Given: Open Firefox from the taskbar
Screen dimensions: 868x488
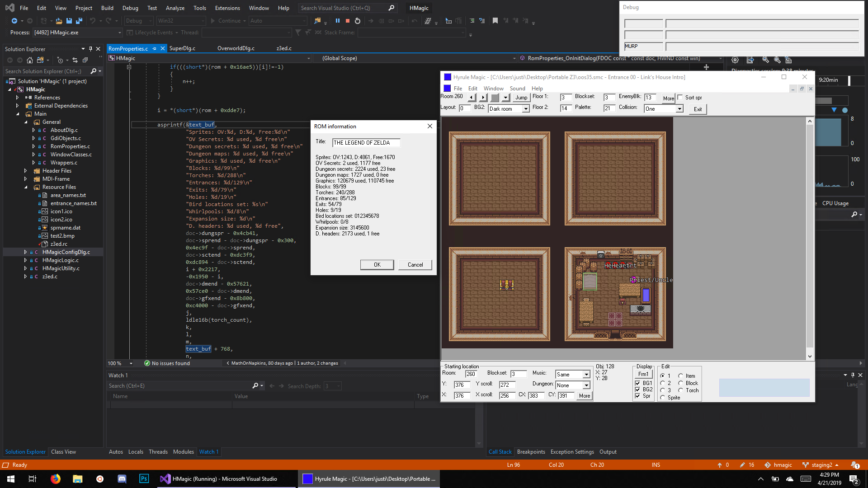Looking at the screenshot, I should [x=56, y=479].
